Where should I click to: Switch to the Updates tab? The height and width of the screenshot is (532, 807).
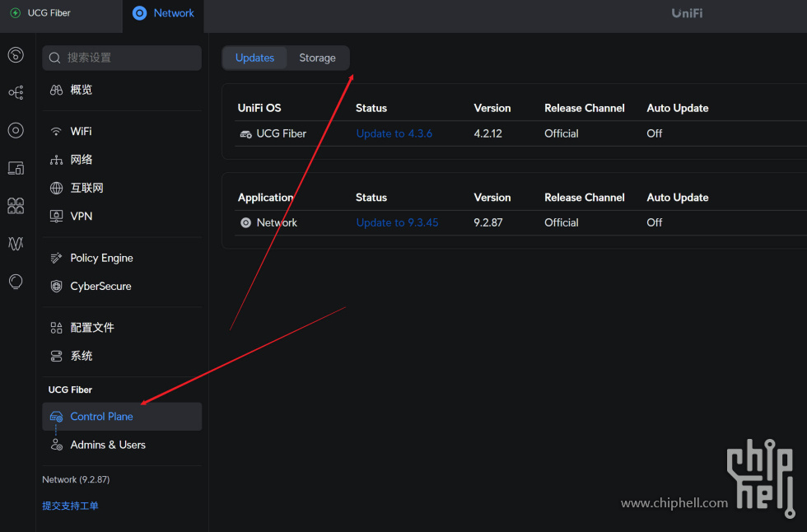[x=254, y=58]
